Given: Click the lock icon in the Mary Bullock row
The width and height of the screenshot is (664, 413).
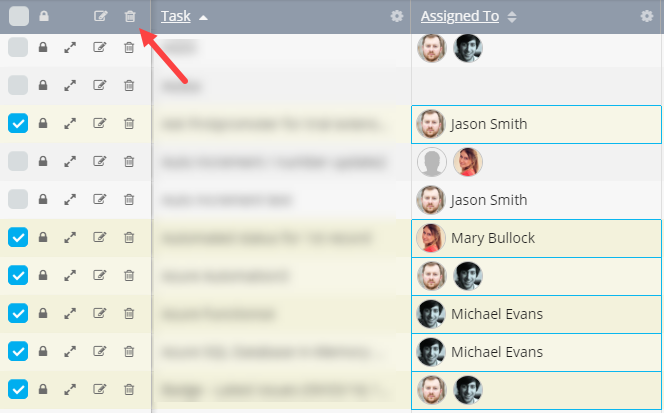Looking at the screenshot, I should pyautogui.click(x=43, y=238).
